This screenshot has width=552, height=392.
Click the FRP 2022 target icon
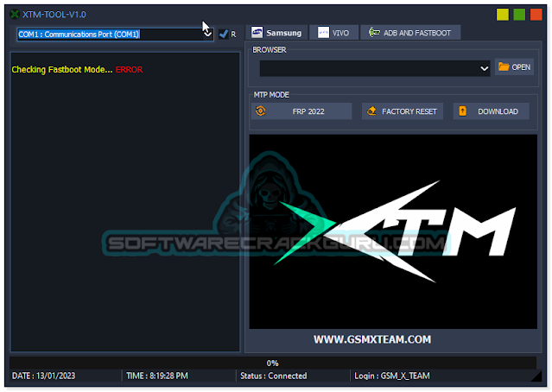[261, 111]
